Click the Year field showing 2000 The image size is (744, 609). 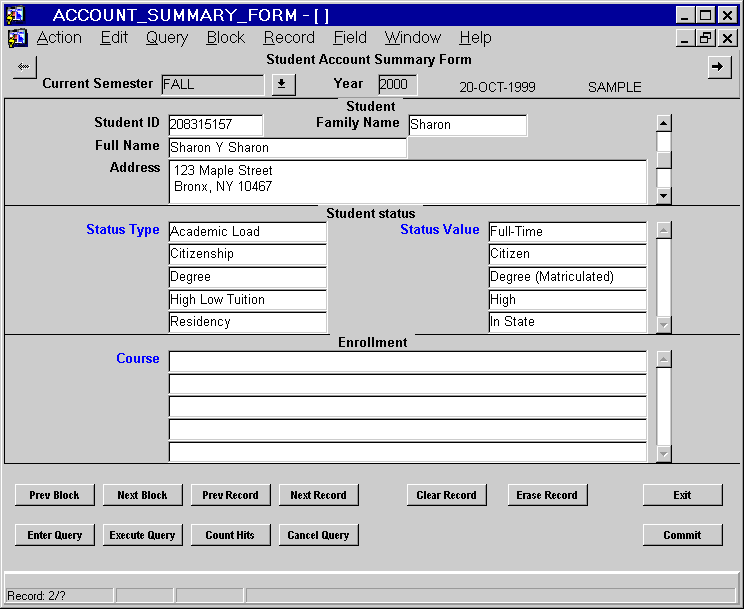[x=398, y=85]
